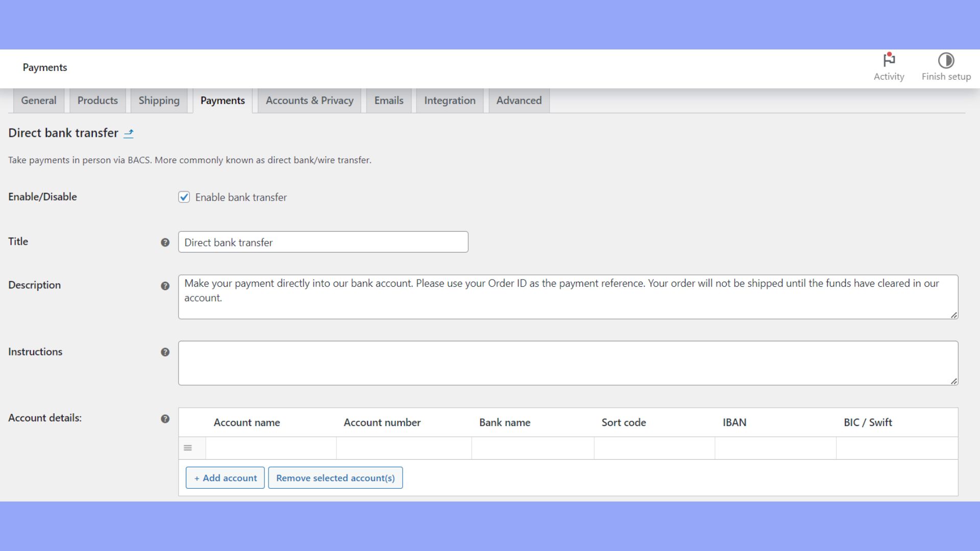Open help tooltip for Instructions field
This screenshot has width=980, height=551.
point(165,352)
